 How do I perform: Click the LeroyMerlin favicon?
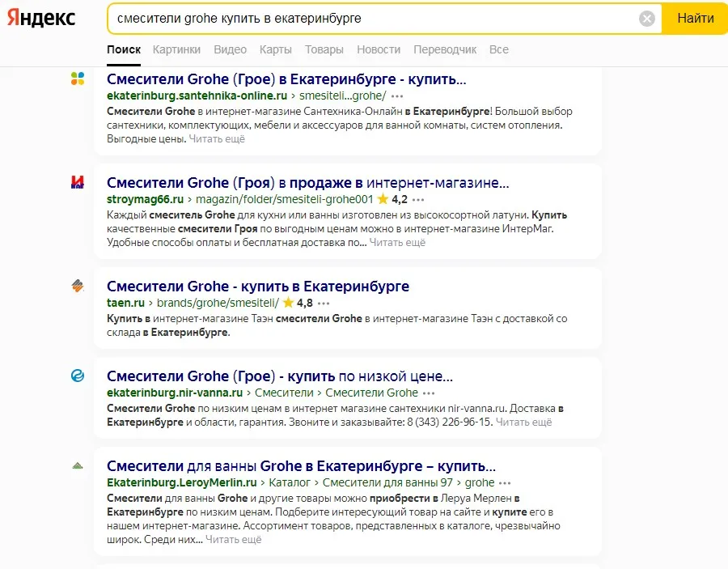coord(78,465)
